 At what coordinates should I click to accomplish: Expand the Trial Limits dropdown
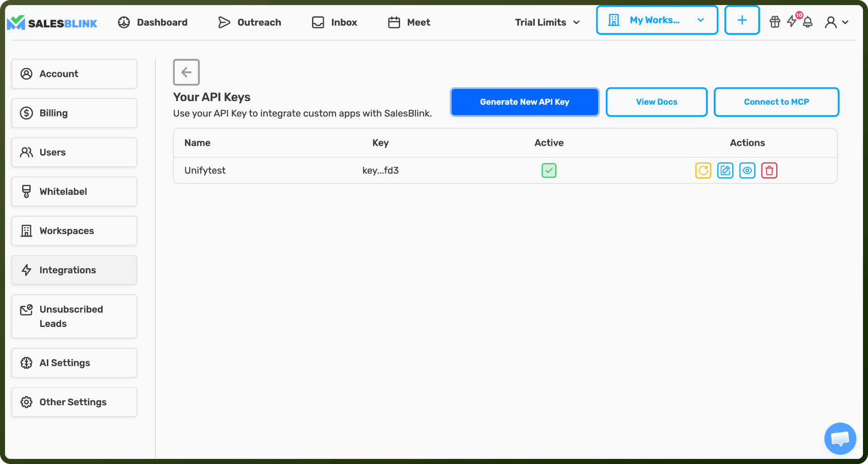pyautogui.click(x=547, y=22)
